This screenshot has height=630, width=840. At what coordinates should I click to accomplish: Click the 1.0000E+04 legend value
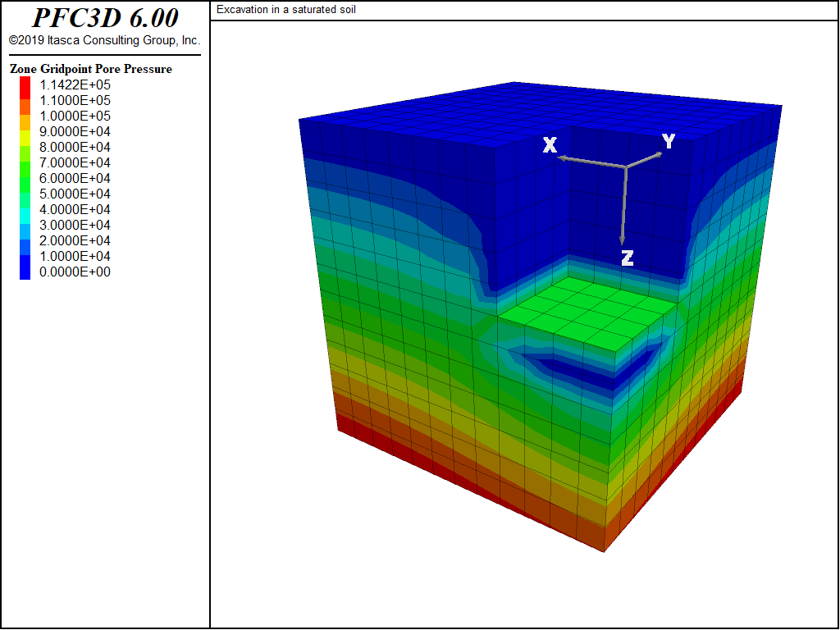[75, 256]
